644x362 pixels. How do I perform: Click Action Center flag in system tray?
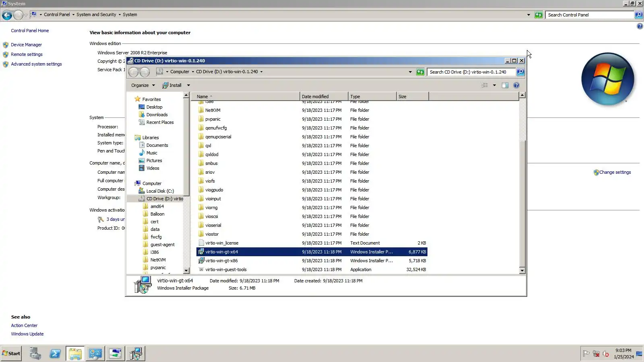(x=586, y=354)
